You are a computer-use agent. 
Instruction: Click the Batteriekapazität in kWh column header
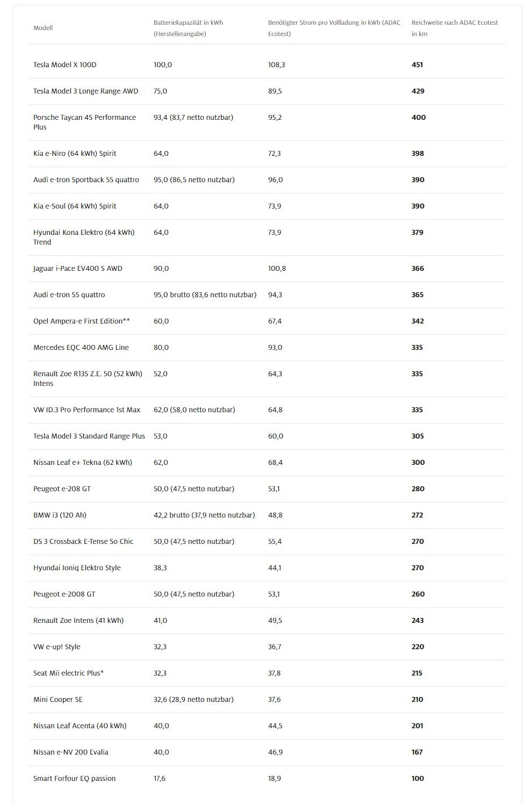click(x=188, y=28)
